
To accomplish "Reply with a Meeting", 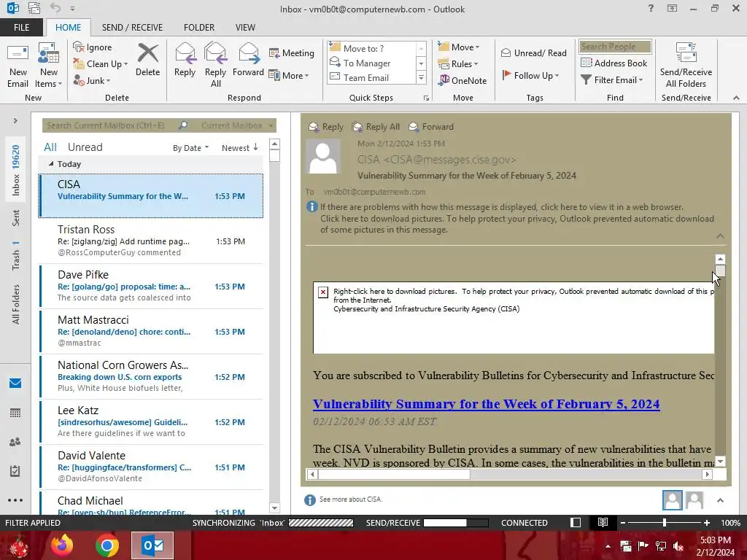I will pos(292,52).
